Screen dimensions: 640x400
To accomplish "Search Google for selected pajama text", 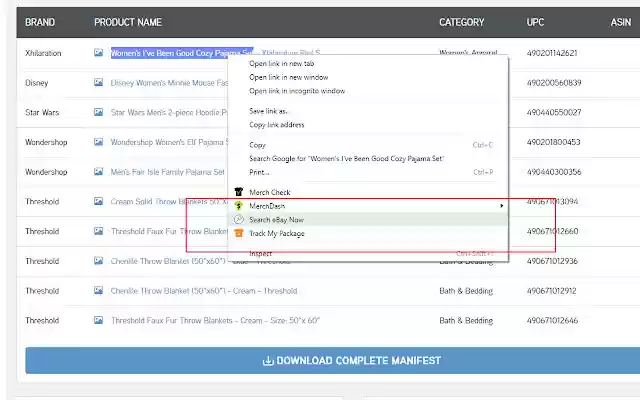I will click(x=368, y=158).
